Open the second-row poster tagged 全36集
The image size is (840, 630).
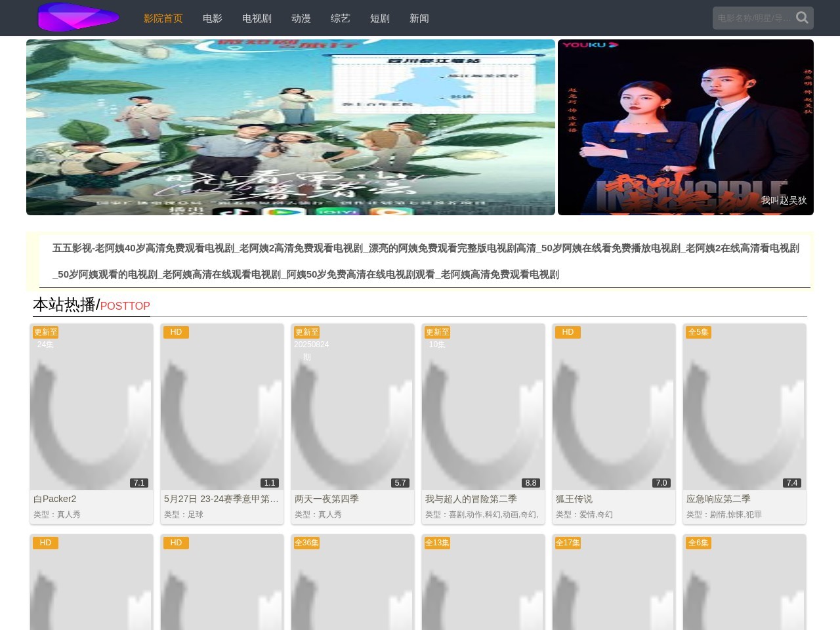click(x=352, y=582)
